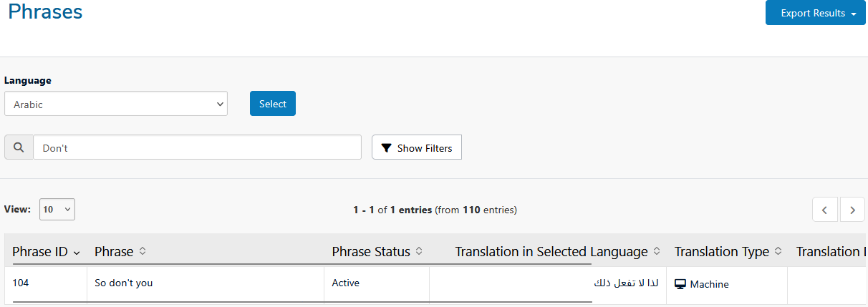Click the funnel icon in Show Filters
Image resolution: width=868 pixels, height=307 pixels.
(x=387, y=148)
